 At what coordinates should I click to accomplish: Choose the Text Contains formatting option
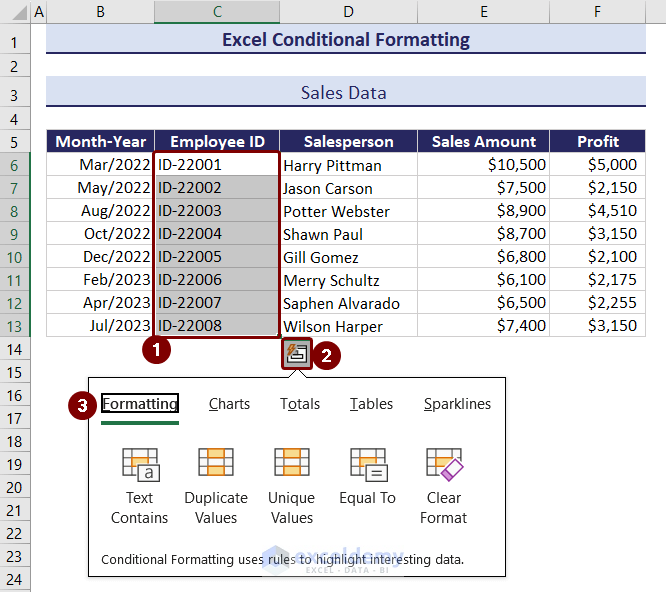(x=140, y=486)
